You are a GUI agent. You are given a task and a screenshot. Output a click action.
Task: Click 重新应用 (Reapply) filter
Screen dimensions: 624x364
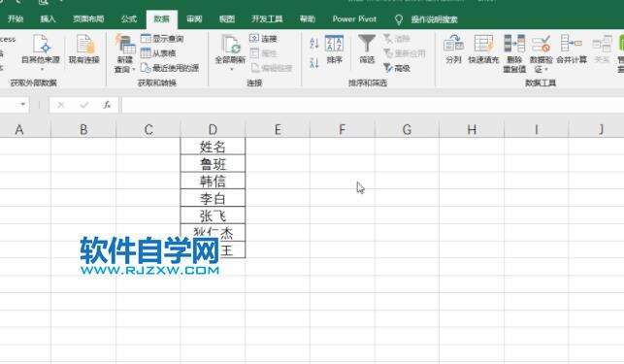pos(405,53)
